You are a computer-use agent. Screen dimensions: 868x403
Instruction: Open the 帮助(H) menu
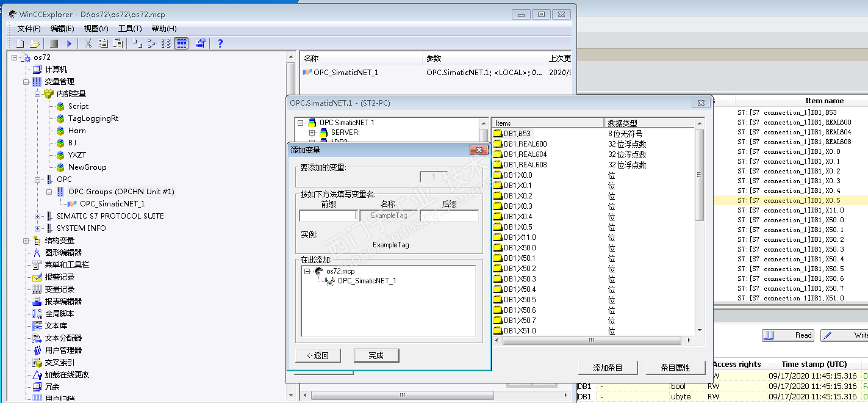(x=164, y=29)
